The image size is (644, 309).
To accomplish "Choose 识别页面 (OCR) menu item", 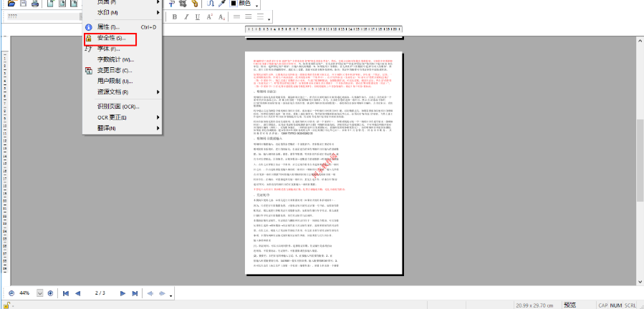I will [x=122, y=107].
